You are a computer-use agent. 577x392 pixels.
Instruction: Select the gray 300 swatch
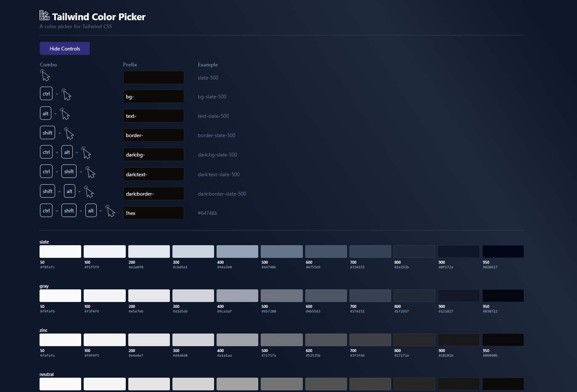coord(193,296)
